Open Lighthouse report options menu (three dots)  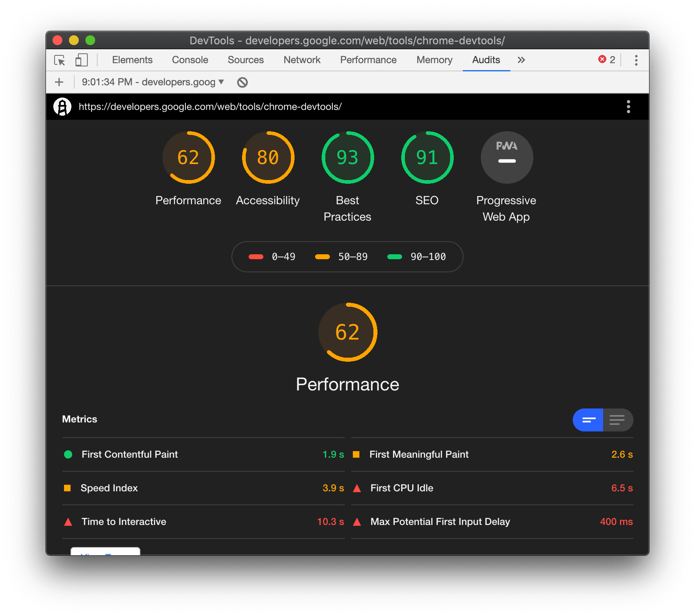(628, 107)
